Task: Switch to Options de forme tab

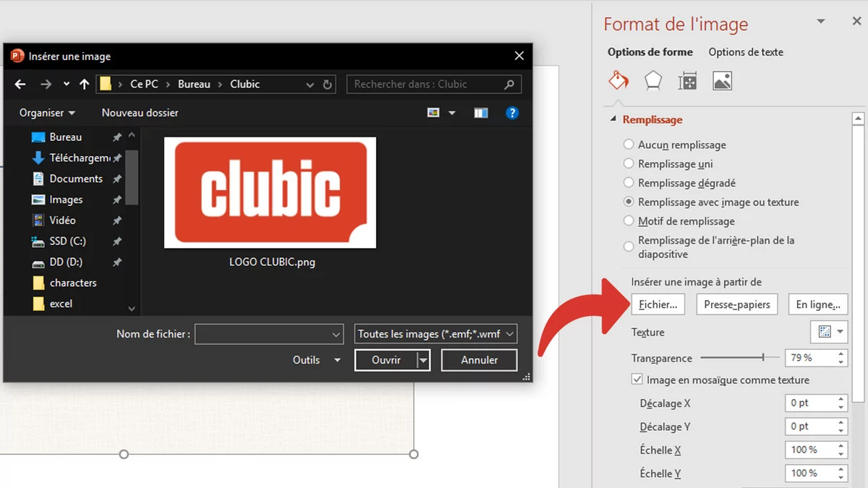Action: [650, 52]
